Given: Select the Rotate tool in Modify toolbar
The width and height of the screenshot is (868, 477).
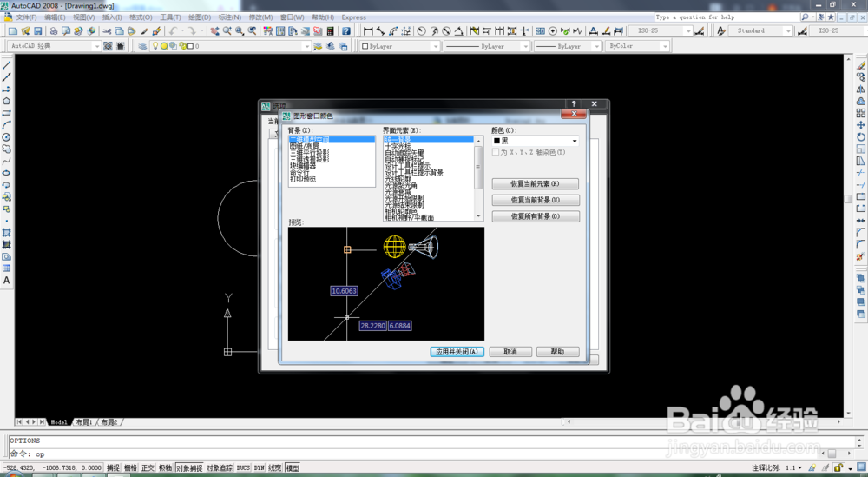Looking at the screenshot, I should (x=861, y=136).
